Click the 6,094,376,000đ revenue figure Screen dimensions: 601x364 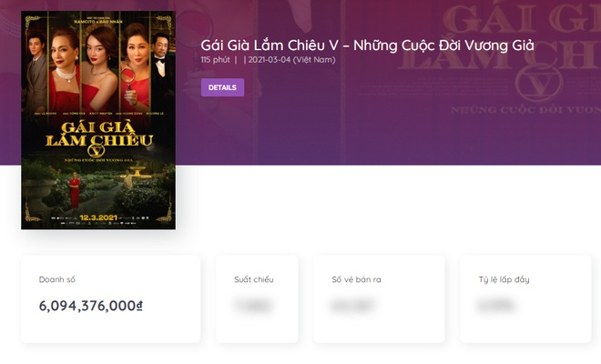point(91,306)
